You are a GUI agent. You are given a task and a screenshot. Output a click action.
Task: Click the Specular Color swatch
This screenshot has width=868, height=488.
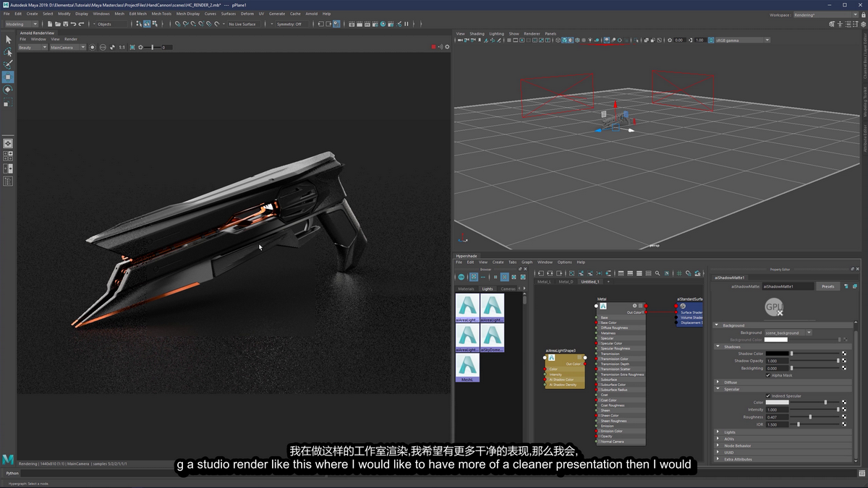(777, 403)
